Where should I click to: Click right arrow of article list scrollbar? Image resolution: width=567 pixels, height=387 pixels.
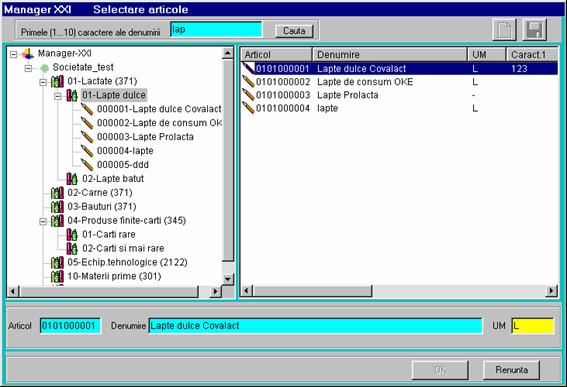pos(551,290)
